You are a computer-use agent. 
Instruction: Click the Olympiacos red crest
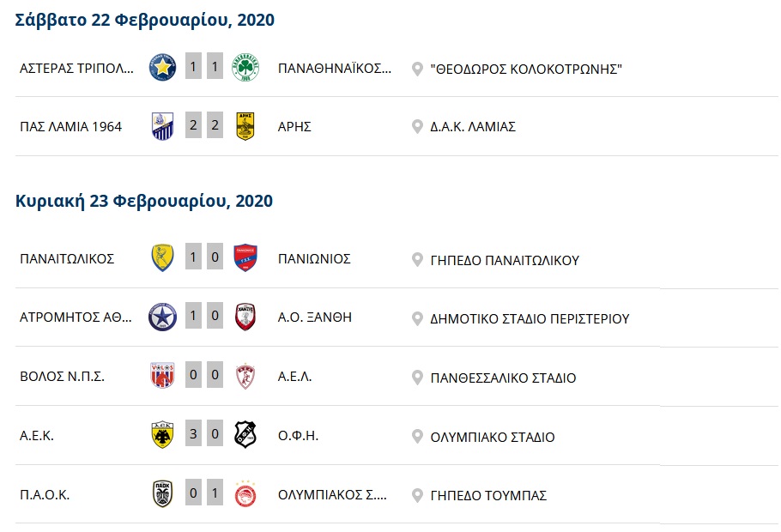point(245,495)
